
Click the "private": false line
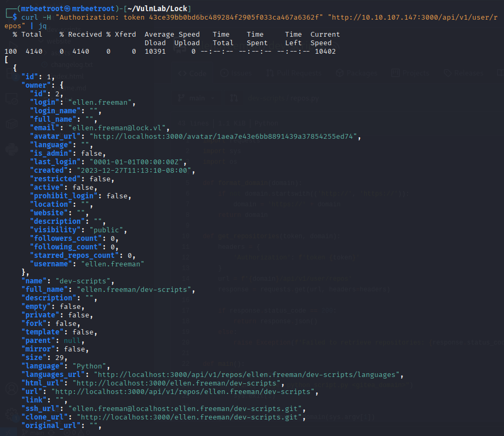coord(57,315)
